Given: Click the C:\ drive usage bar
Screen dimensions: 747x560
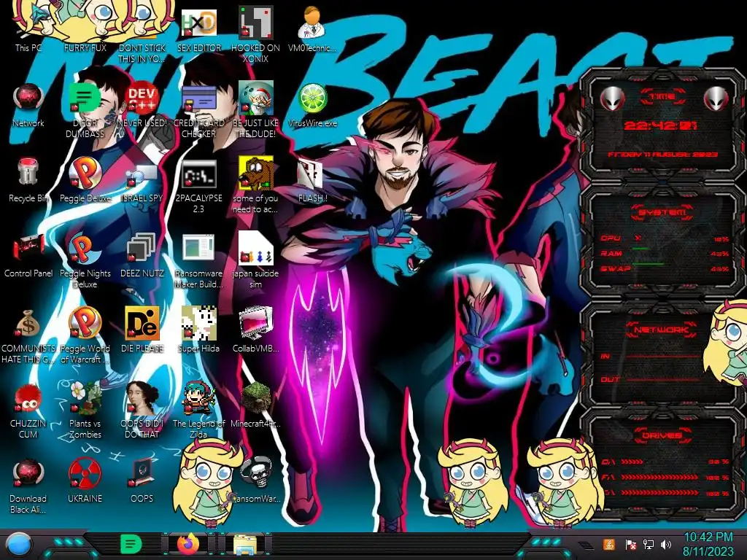Looking at the screenshot, I should [664, 462].
